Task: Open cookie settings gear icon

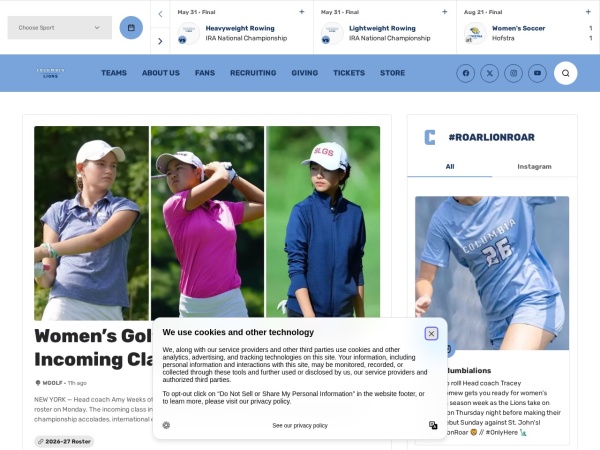Action: (x=166, y=425)
